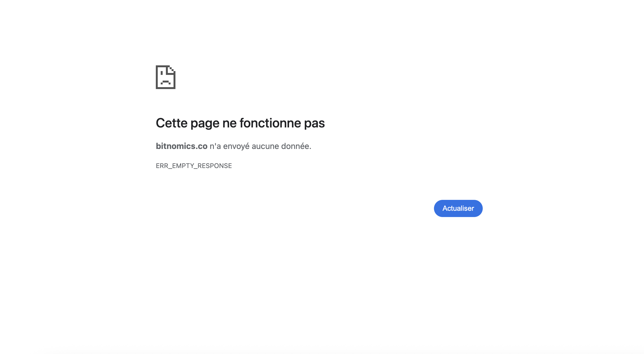Click the eye on the sad page icon

click(x=162, y=73)
